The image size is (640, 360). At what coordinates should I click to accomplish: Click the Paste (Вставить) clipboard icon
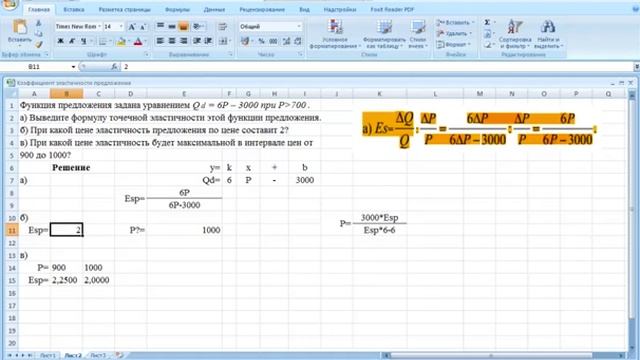coord(19,27)
